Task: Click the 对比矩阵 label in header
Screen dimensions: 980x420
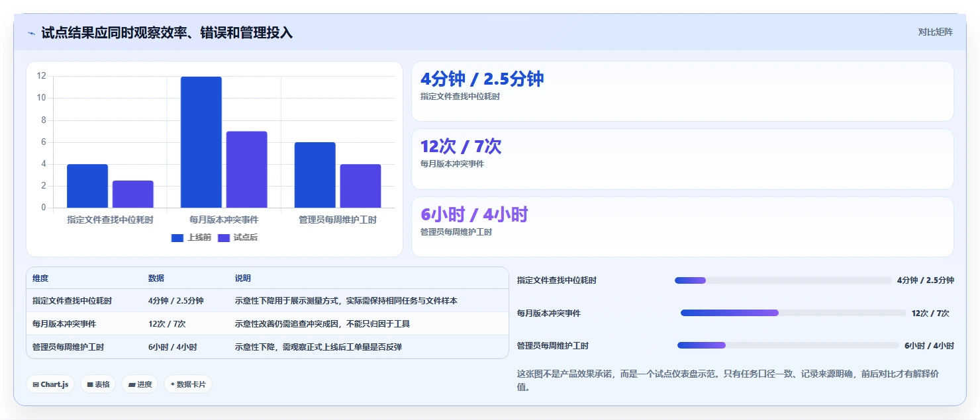Action: 936,32
